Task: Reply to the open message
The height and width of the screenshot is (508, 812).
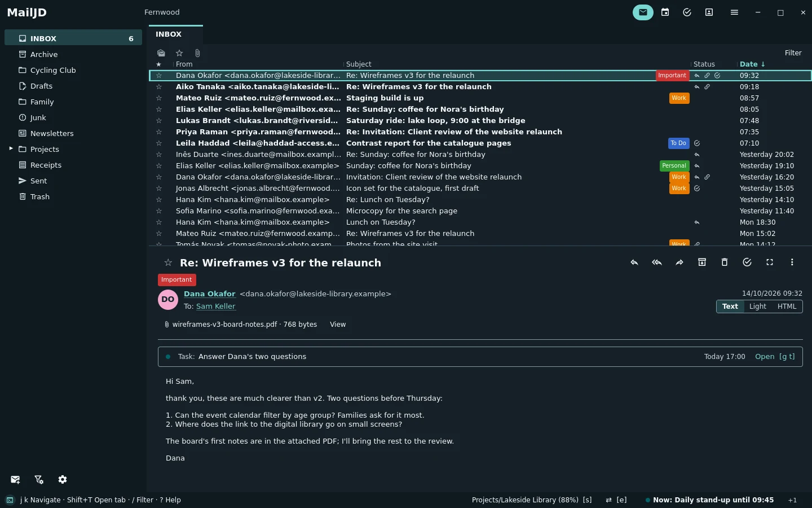Action: pos(634,262)
